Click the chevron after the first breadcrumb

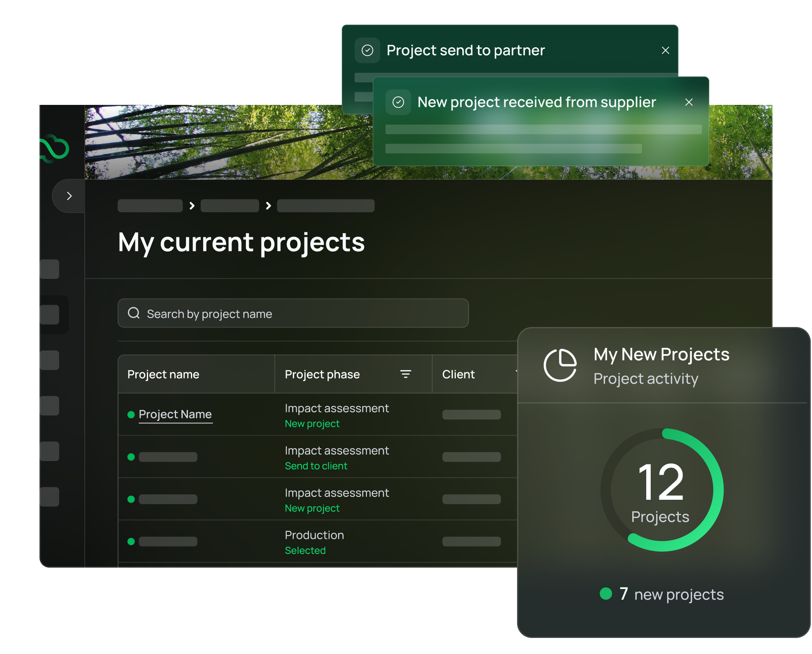click(x=192, y=205)
